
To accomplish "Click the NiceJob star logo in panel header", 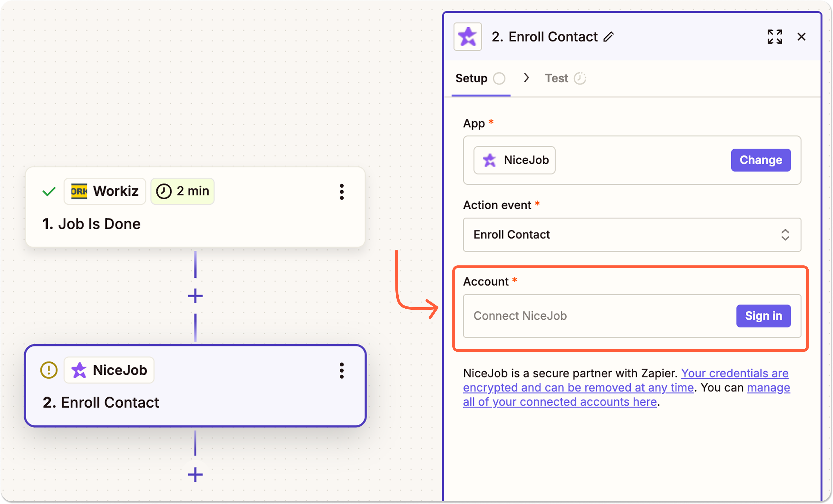I will point(467,36).
